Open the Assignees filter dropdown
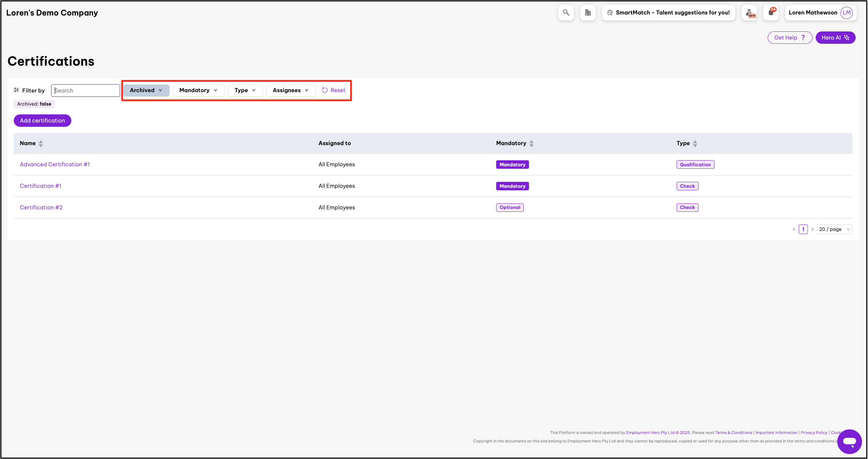Image resolution: width=868 pixels, height=459 pixels. click(290, 90)
